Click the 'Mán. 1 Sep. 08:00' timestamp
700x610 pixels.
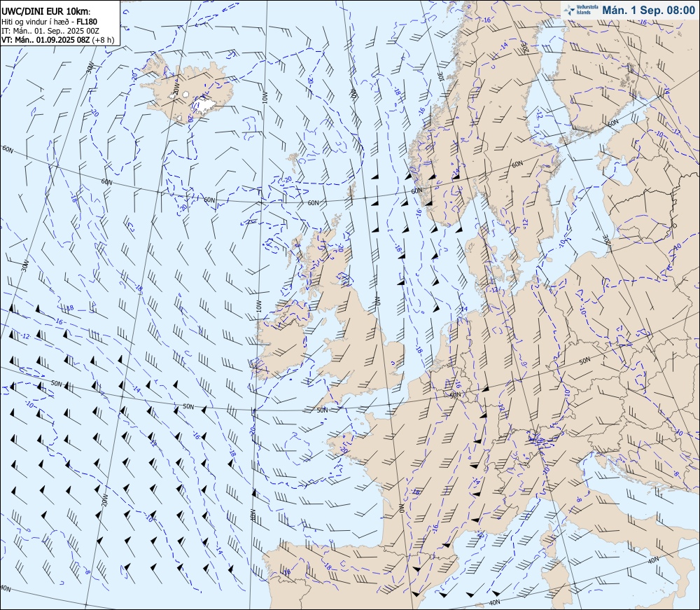[648, 10]
